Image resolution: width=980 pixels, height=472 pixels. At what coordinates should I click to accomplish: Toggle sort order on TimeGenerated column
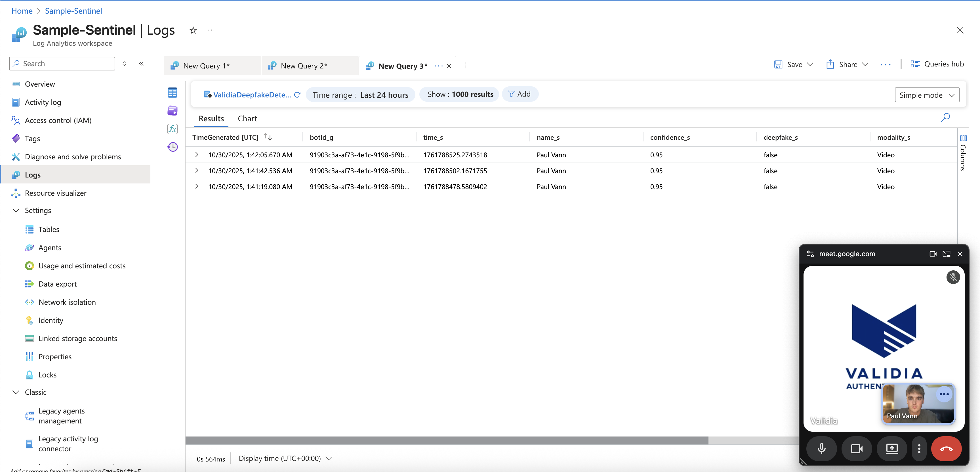[x=268, y=137]
